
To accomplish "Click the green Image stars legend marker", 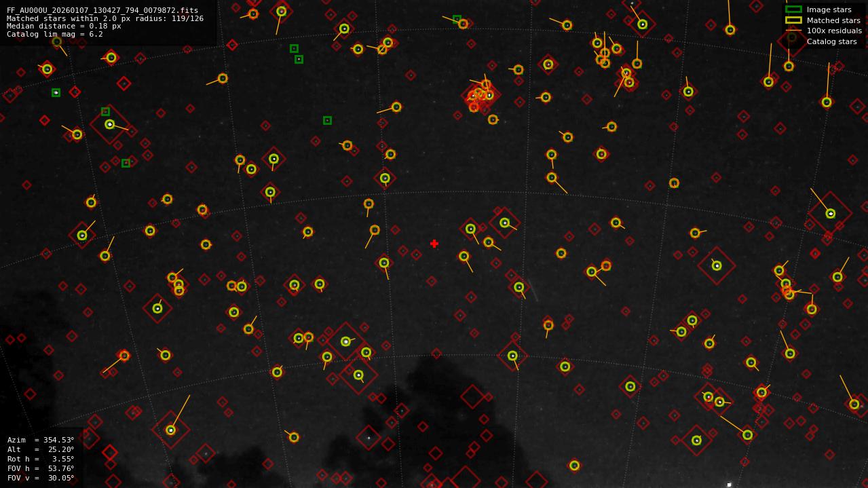I will pyautogui.click(x=794, y=10).
